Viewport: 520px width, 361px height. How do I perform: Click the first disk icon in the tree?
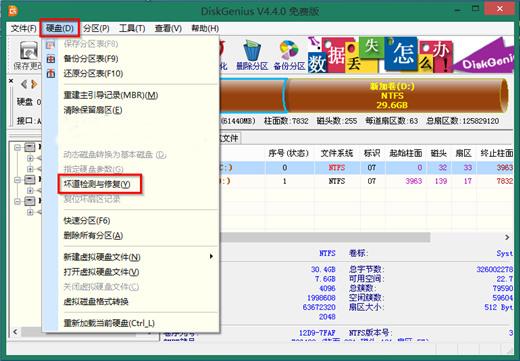pos(30,147)
